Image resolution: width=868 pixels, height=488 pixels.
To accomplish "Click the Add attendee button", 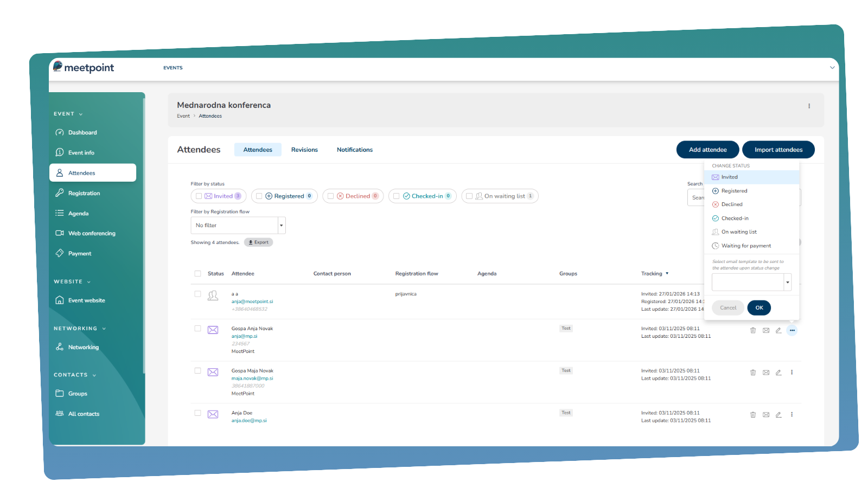I will coord(707,150).
